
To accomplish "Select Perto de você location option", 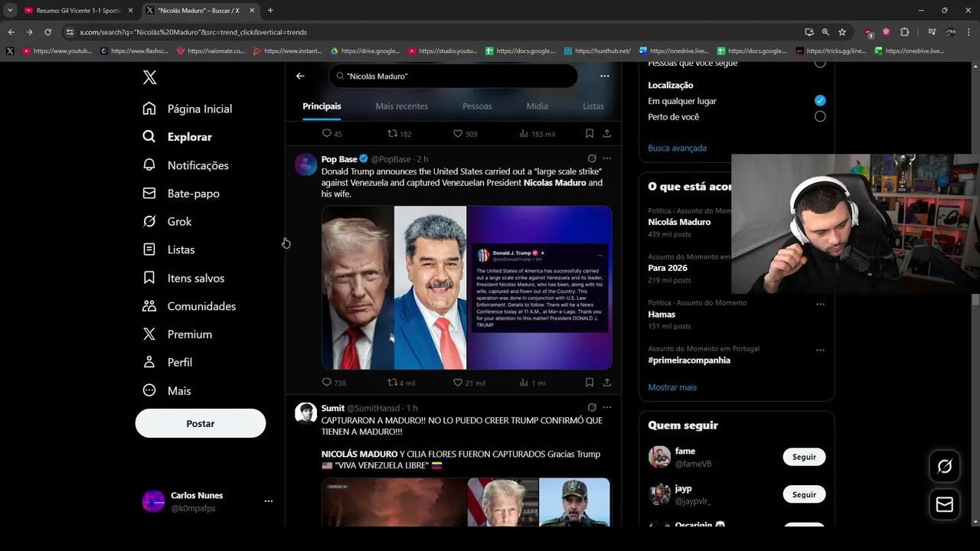I will click(x=820, y=117).
